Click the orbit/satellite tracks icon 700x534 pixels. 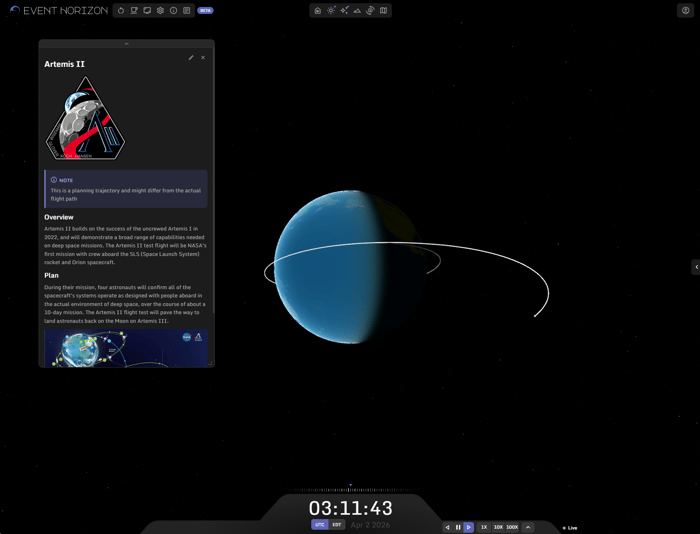click(370, 10)
